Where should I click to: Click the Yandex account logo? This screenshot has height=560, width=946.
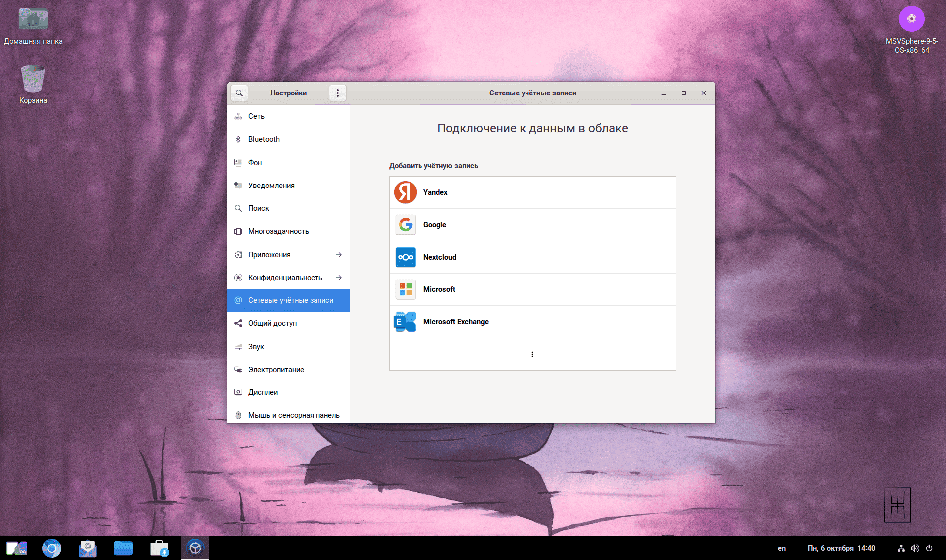405,192
